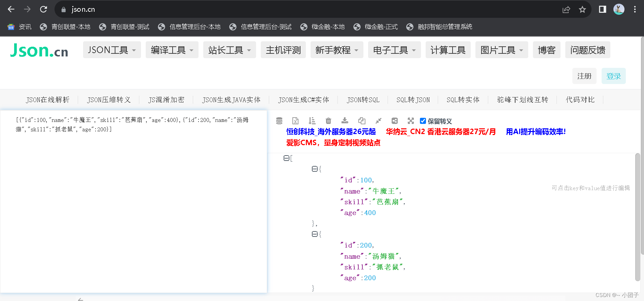Viewport: 644px width, 301px height.
Task: Switch to JSON压缩转义 tab
Action: click(x=109, y=100)
